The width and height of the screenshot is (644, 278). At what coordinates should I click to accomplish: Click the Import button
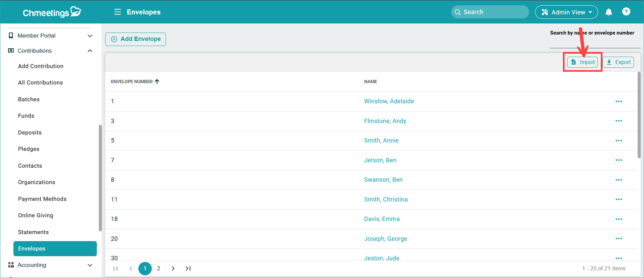583,62
